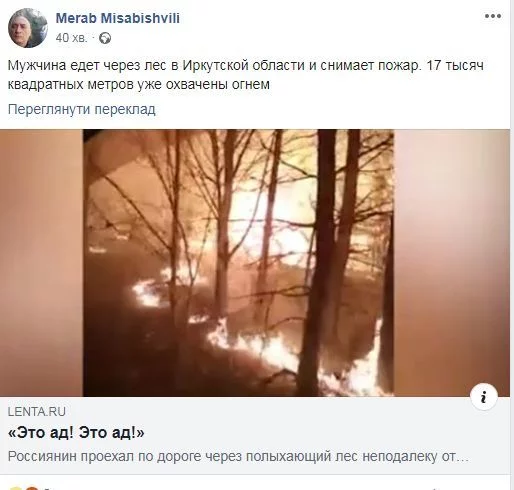The height and width of the screenshot is (490, 514).
Task: Click the article description starting 'Россиянин проехал'
Action: [238, 457]
